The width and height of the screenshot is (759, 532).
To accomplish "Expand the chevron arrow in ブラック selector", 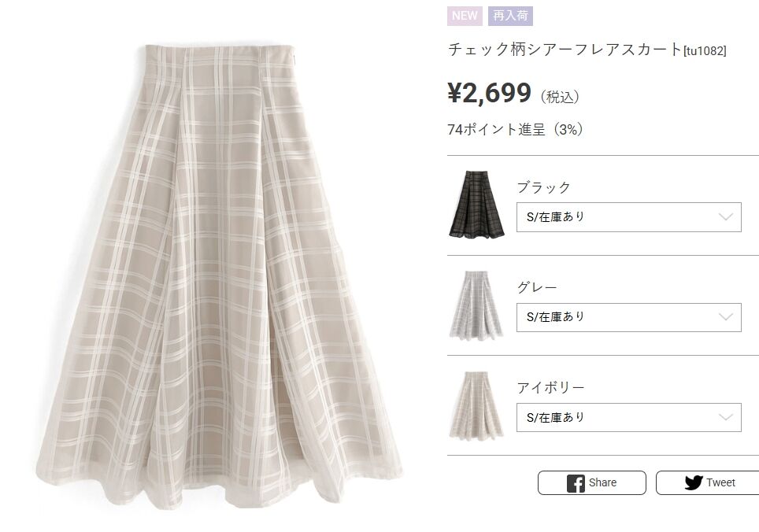I will click(726, 216).
